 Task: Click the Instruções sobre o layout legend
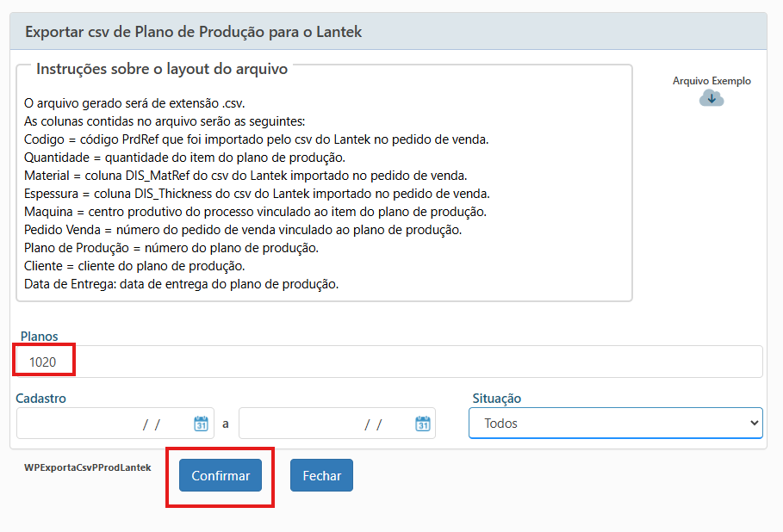point(162,69)
